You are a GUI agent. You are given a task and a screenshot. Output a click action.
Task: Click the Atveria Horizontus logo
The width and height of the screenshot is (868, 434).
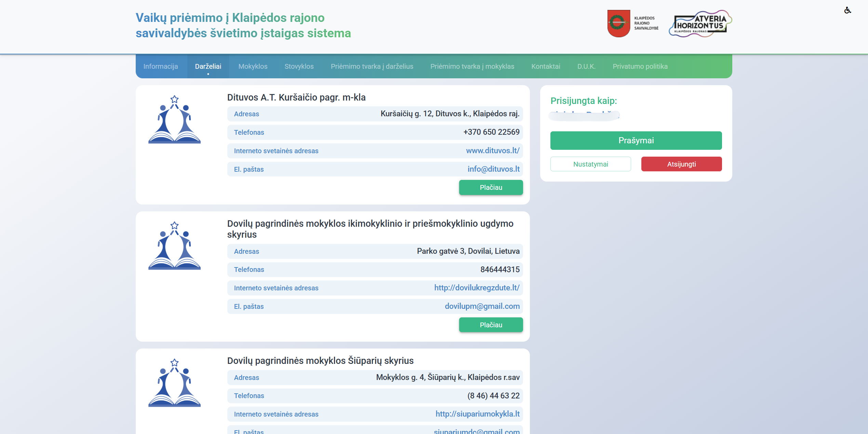click(700, 23)
